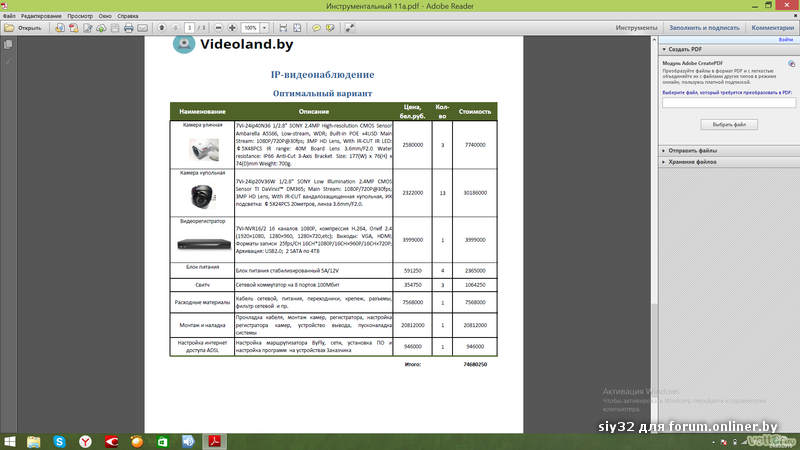
Task: Switch to read mode expand icon
Action: (x=349, y=28)
